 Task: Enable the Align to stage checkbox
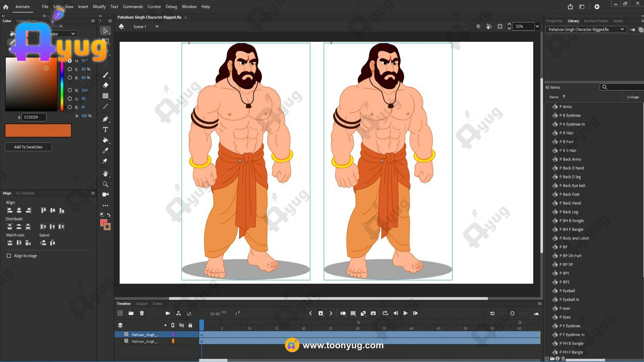[x=9, y=256]
